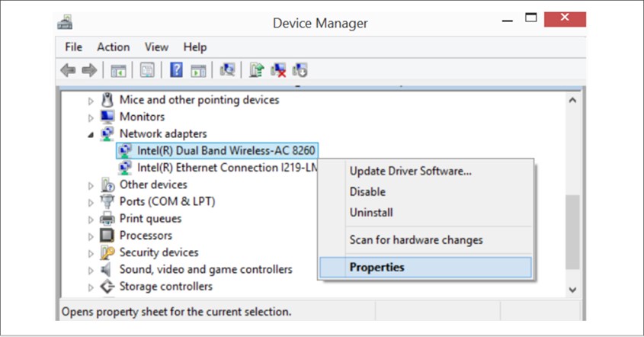Select the Security devices label
This screenshot has width=644, height=337.
click(159, 252)
